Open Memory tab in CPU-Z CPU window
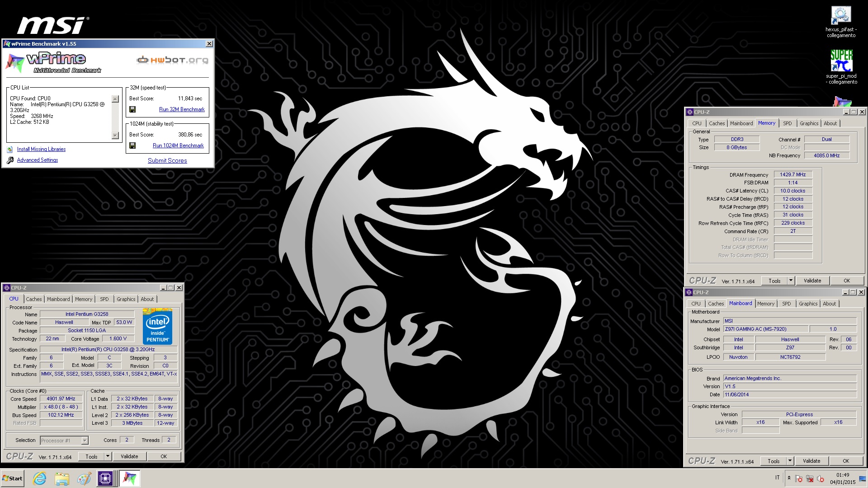Viewport: 868px width, 488px height. pyautogui.click(x=84, y=299)
